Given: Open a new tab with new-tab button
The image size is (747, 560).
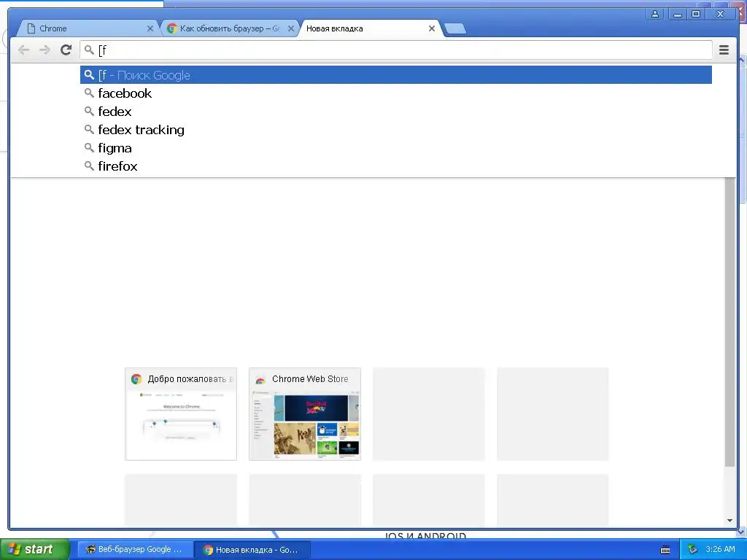Looking at the screenshot, I should click(455, 28).
